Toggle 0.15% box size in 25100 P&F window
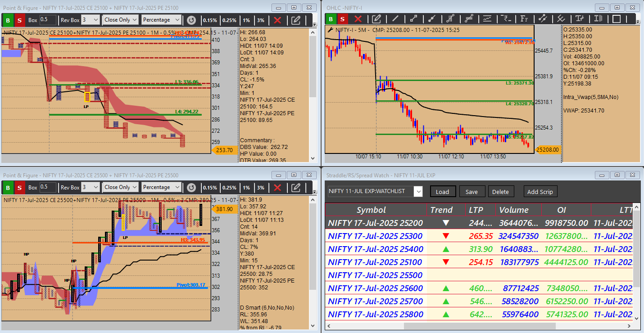Image resolution: width=644 pixels, height=333 pixels. (210, 20)
